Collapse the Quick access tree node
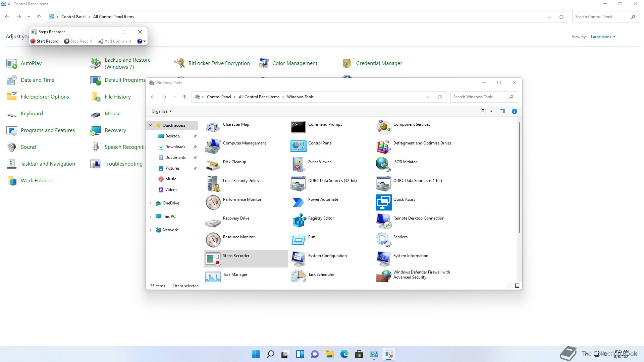The height and width of the screenshot is (362, 644). tap(151, 125)
